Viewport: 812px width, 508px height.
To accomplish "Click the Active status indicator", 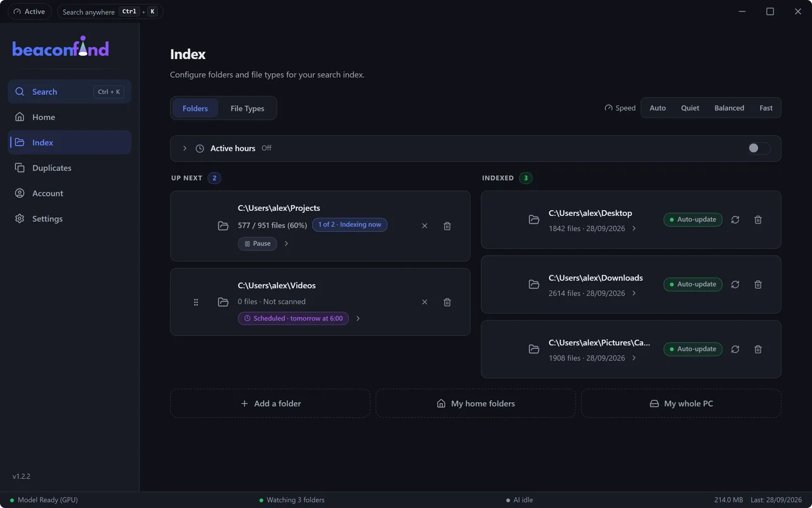I will (30, 11).
